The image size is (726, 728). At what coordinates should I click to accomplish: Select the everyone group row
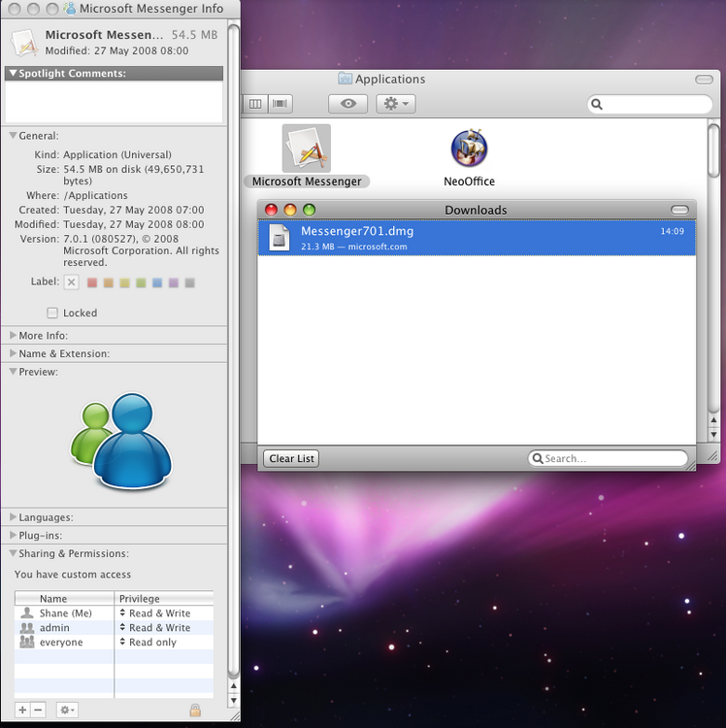[x=114, y=643]
